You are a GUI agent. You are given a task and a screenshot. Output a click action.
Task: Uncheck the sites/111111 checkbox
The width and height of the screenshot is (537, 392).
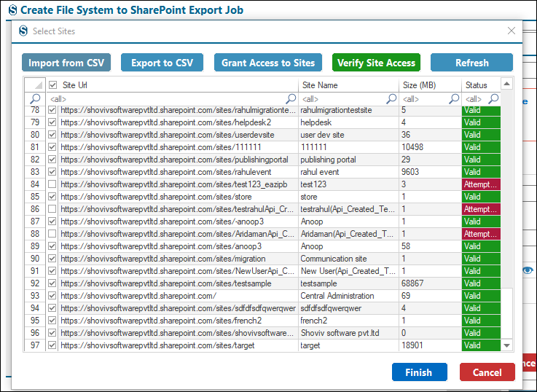[52, 147]
